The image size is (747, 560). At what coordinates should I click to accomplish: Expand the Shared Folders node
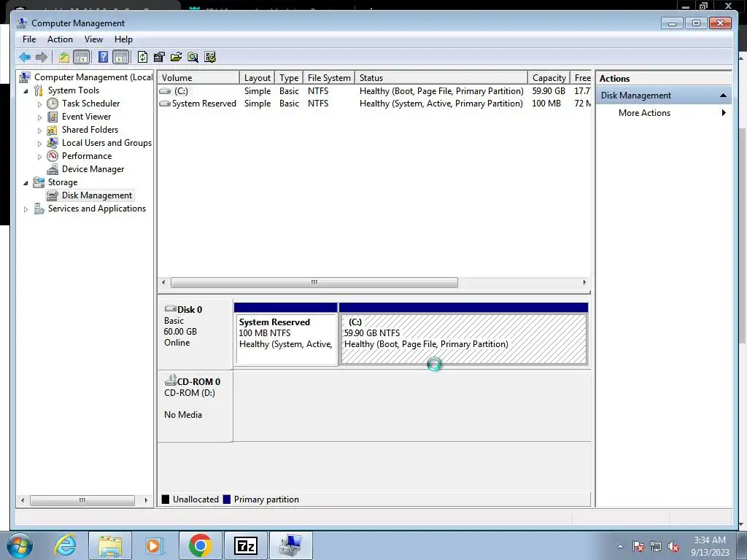click(x=39, y=130)
